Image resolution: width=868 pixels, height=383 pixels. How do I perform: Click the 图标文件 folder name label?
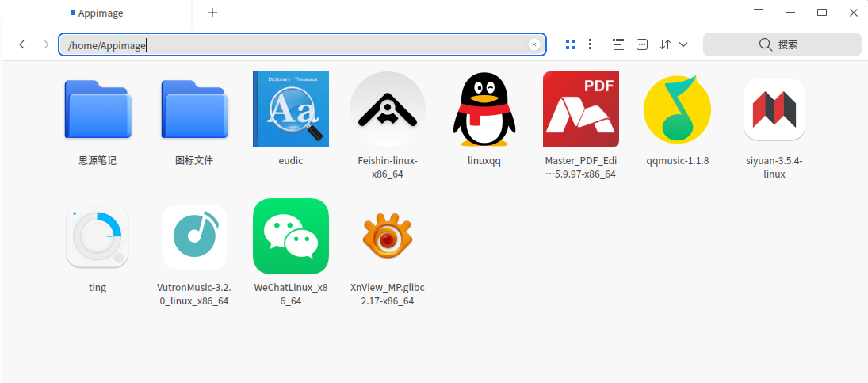click(194, 161)
